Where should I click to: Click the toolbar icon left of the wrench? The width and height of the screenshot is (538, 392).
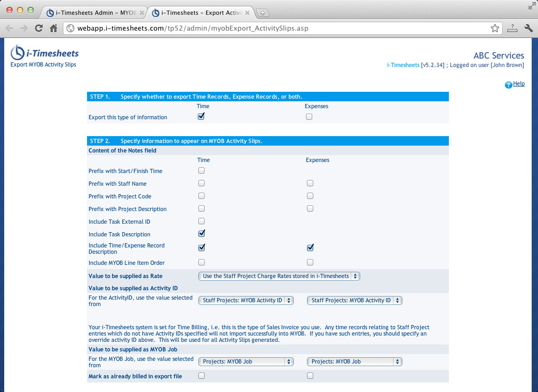(x=512, y=28)
